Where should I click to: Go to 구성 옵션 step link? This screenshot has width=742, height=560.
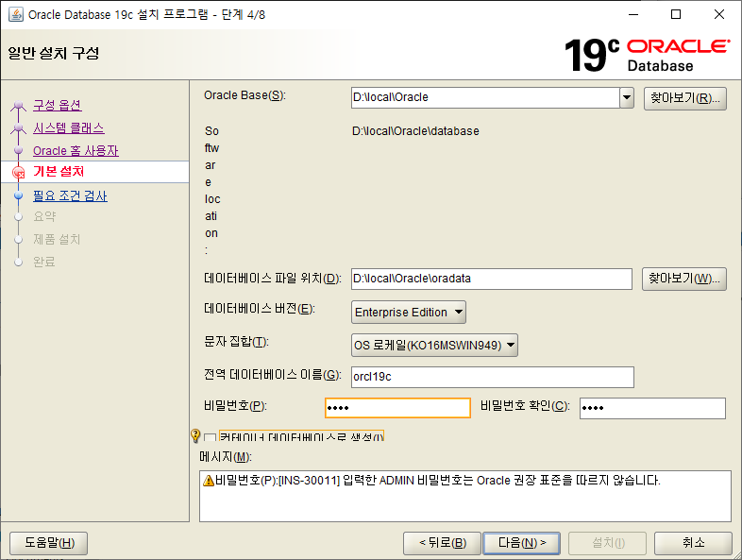[58, 105]
